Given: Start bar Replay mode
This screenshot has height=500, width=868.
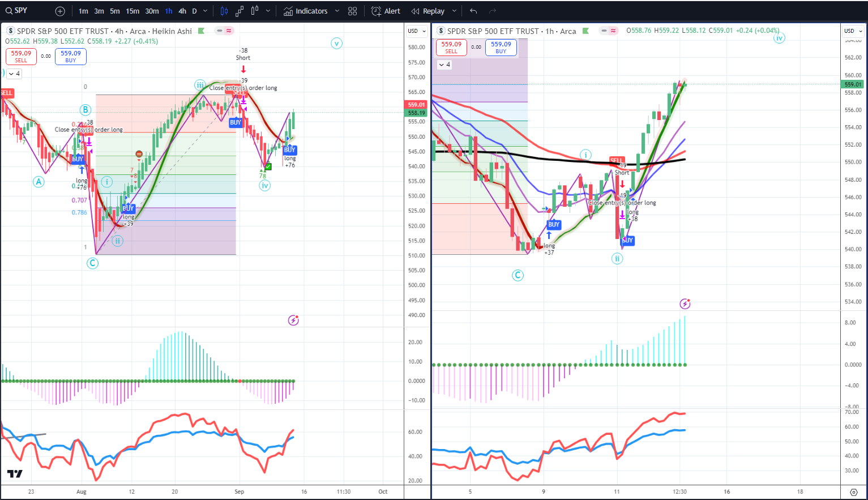Looking at the screenshot, I should (x=428, y=11).
